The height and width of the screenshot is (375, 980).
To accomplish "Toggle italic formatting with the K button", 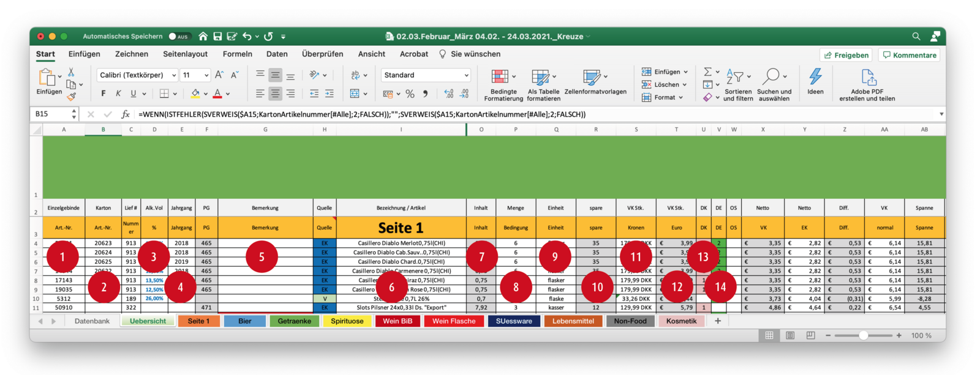I will click(x=118, y=94).
